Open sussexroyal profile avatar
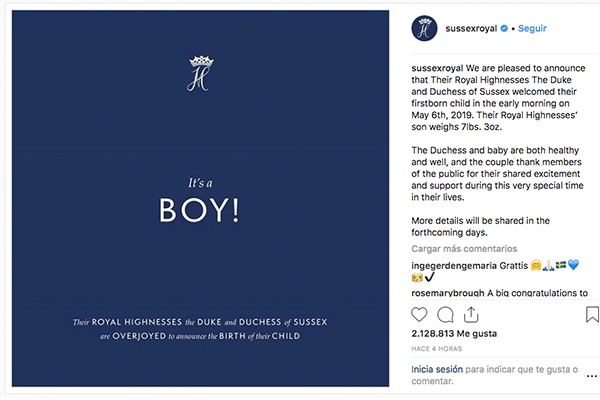 pos(424,28)
